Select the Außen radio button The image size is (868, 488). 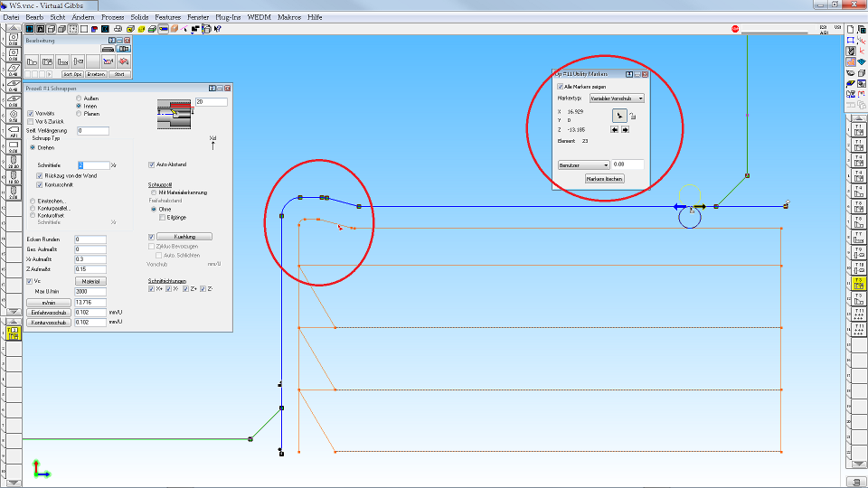[x=79, y=98]
